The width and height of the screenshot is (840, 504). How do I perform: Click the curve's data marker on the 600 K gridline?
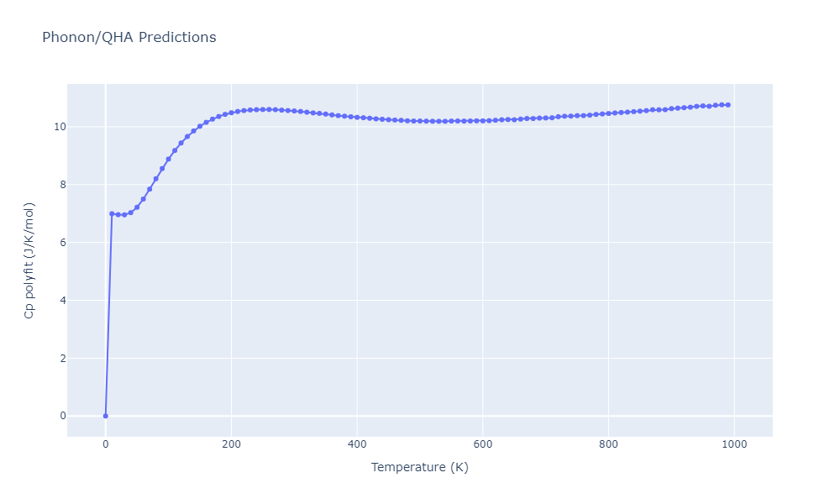pos(482,121)
